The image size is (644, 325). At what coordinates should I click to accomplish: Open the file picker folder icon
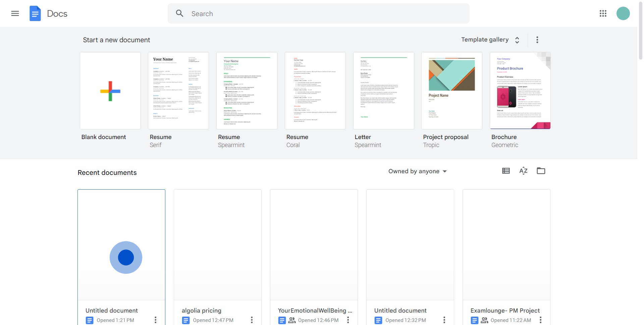(541, 171)
